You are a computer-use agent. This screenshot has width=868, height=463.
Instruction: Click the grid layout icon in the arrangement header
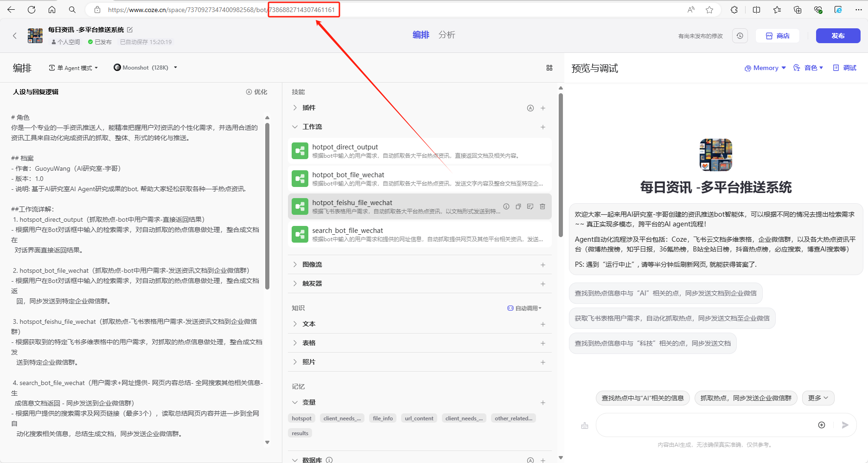[549, 68]
